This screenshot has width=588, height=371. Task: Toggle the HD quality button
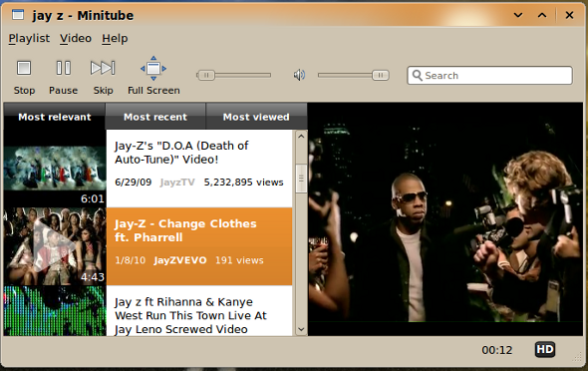pos(545,350)
